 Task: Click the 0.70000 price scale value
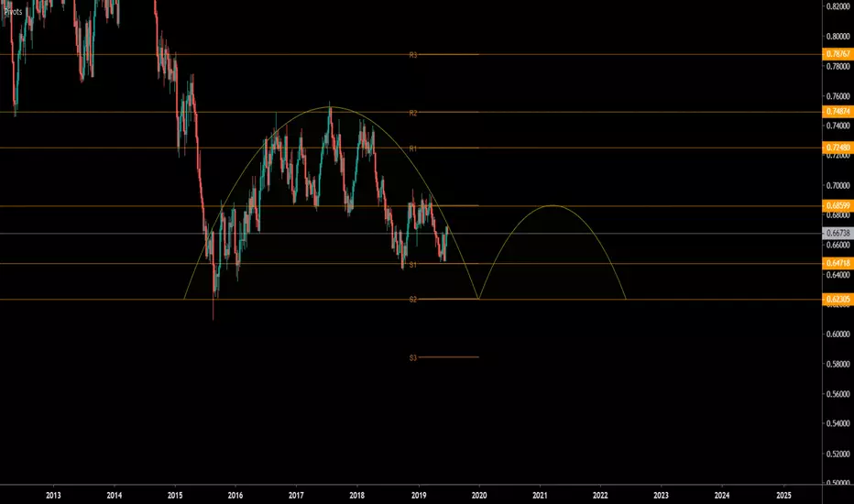(838, 185)
